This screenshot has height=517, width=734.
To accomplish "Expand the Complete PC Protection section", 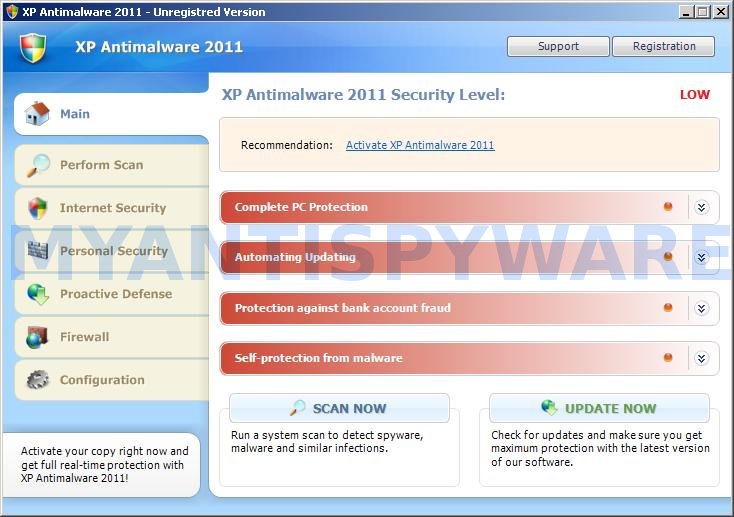I will (701, 207).
